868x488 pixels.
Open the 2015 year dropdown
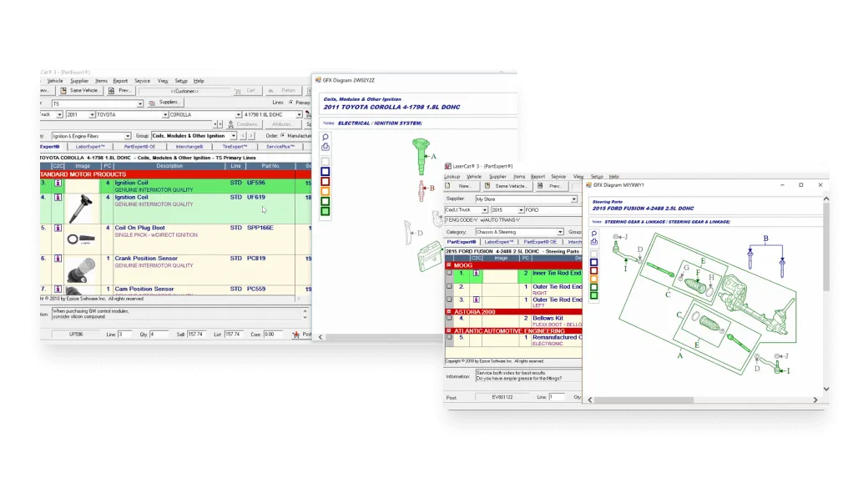pos(521,210)
